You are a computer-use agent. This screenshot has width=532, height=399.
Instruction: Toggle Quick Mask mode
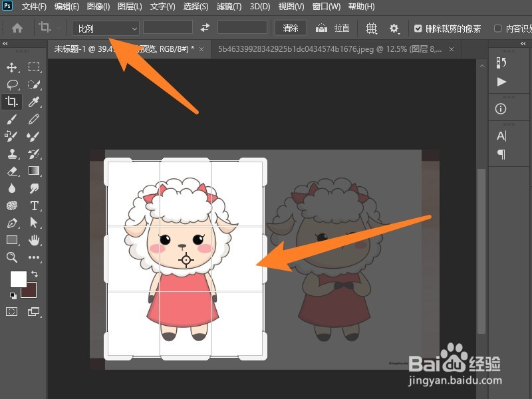pyautogui.click(x=11, y=311)
